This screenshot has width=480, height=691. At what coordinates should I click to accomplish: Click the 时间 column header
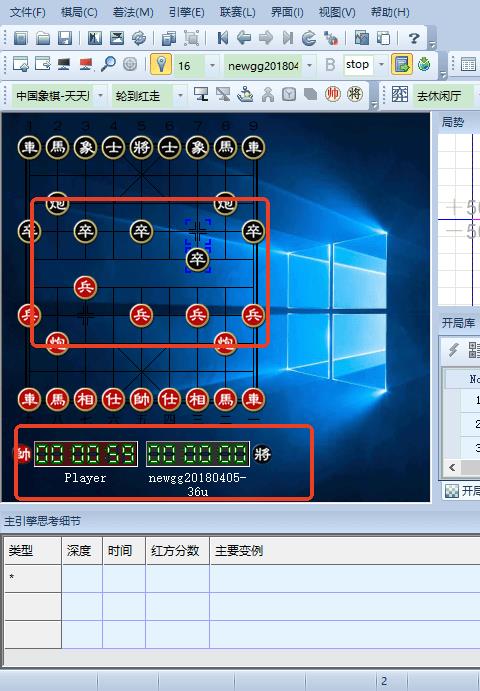124,551
